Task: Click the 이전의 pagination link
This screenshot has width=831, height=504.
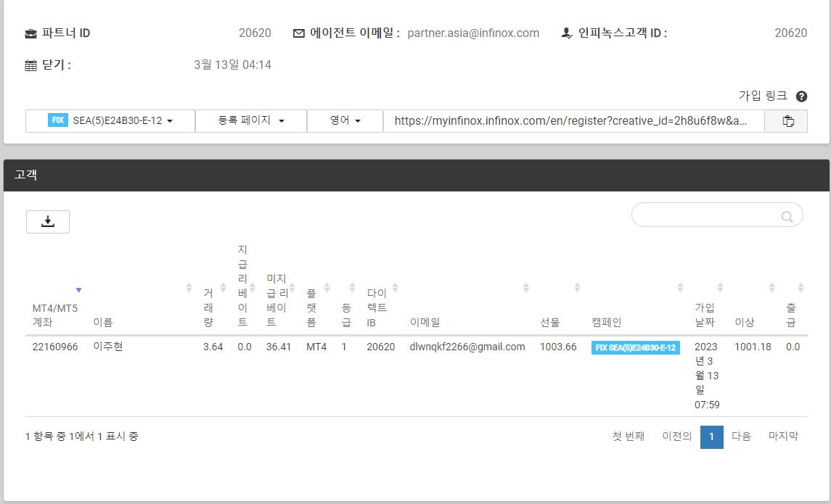Action: click(x=676, y=437)
